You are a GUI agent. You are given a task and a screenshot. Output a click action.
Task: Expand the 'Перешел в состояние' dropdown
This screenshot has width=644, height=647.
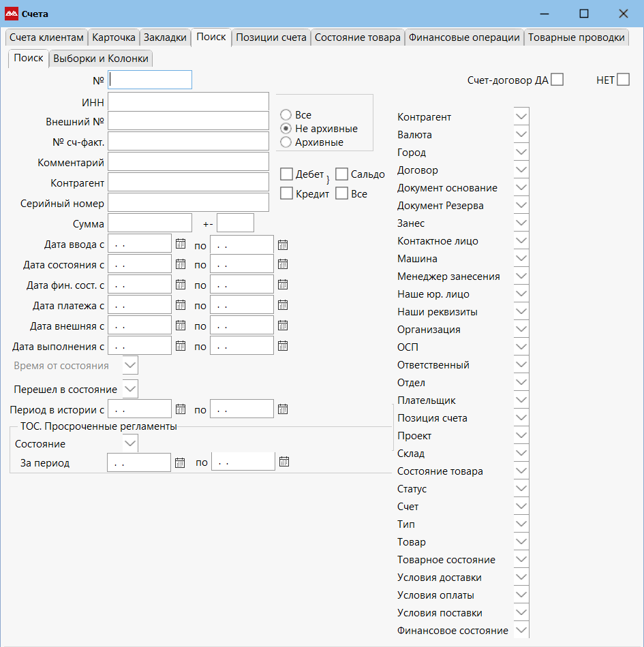coord(130,390)
